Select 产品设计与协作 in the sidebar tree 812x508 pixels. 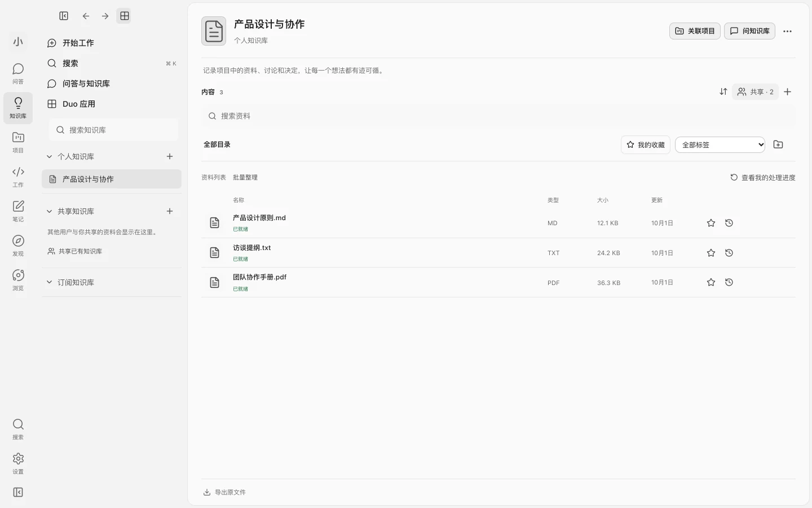(112, 179)
